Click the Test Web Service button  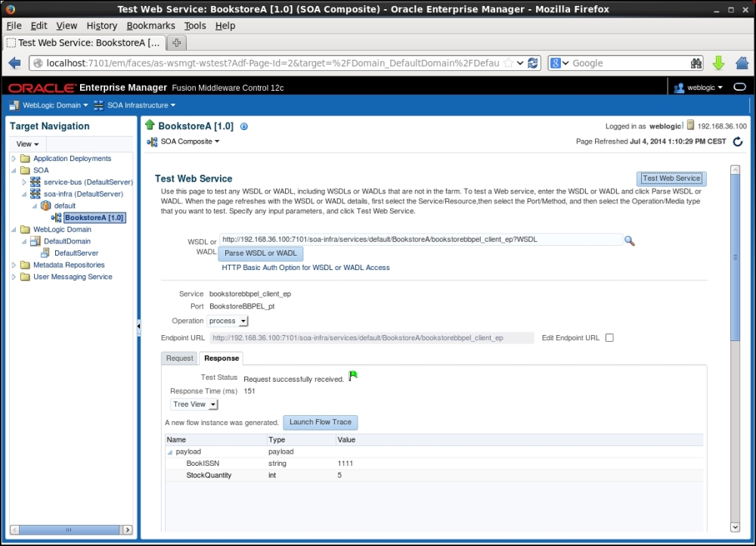671,178
